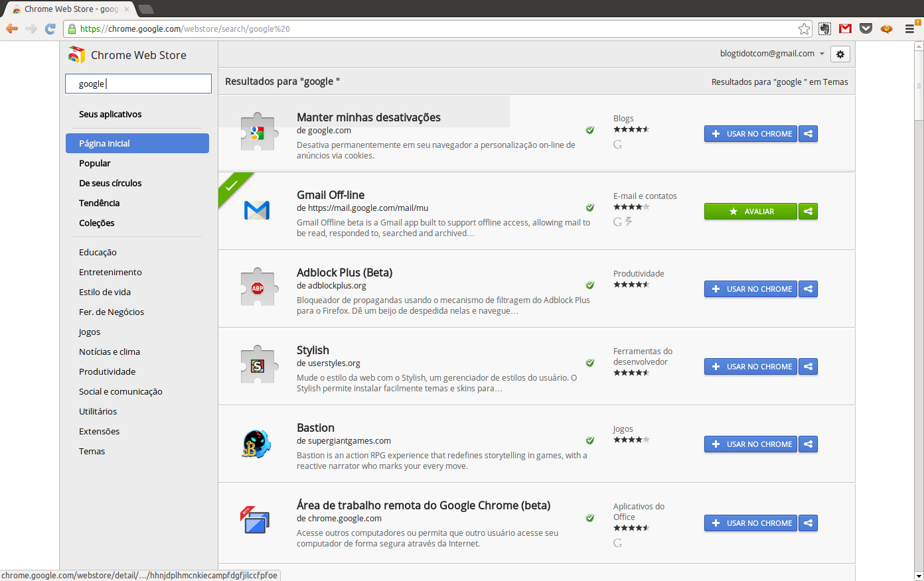Select the Chrome Web Store browser tab
Screen dimensions: 924x581
70,9
